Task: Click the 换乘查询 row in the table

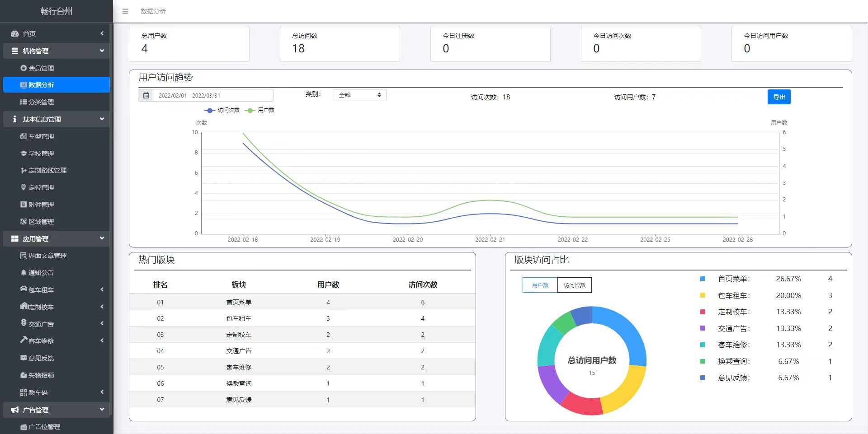Action: tap(302, 383)
